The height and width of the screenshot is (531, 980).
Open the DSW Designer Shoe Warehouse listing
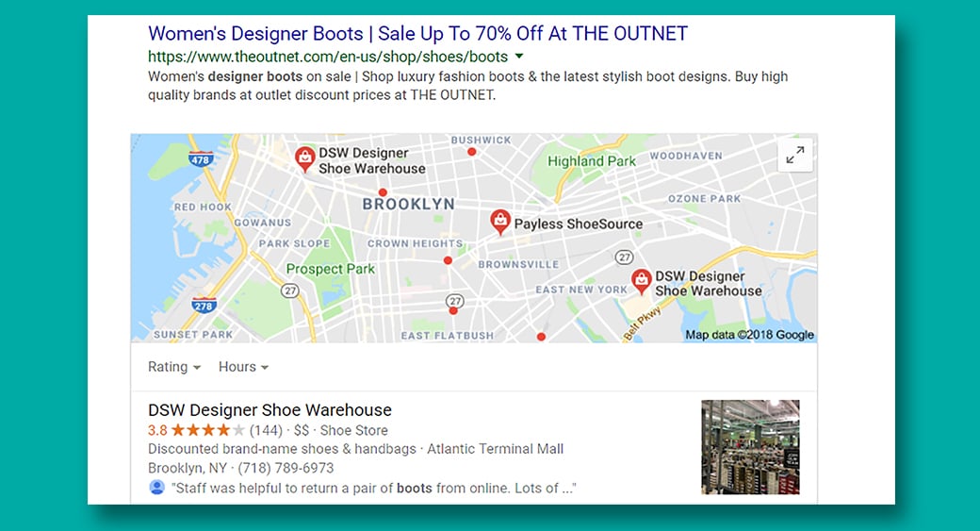269,410
